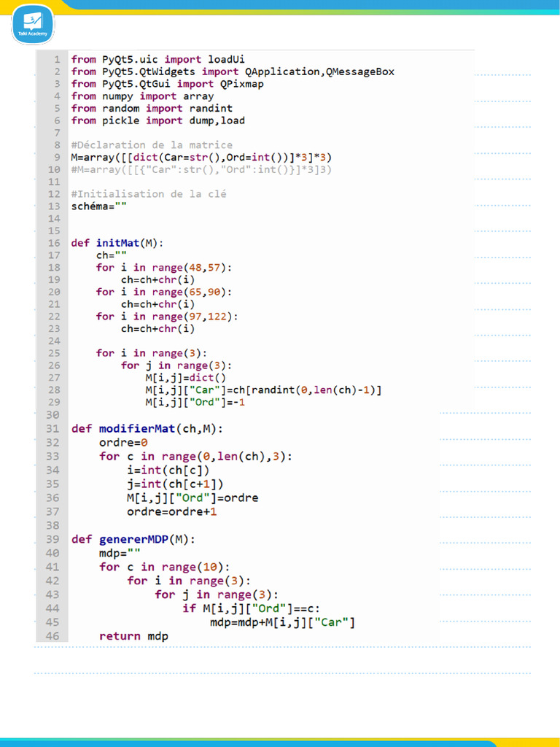This screenshot has width=560, height=747.
Task: Click 'range(10)' on line 41
Action: tap(192, 567)
